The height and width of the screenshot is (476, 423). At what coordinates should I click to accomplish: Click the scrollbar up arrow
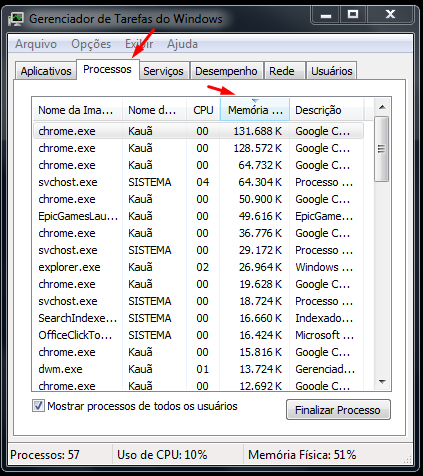[x=382, y=107]
